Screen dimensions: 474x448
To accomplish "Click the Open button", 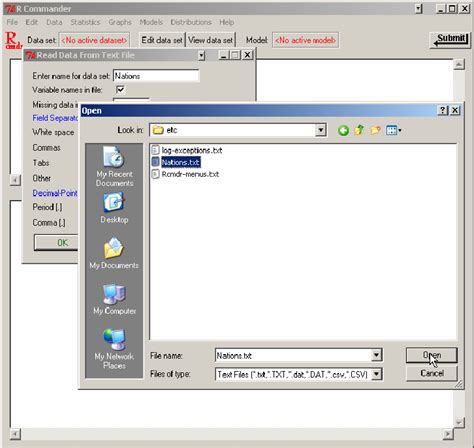I will coord(432,355).
